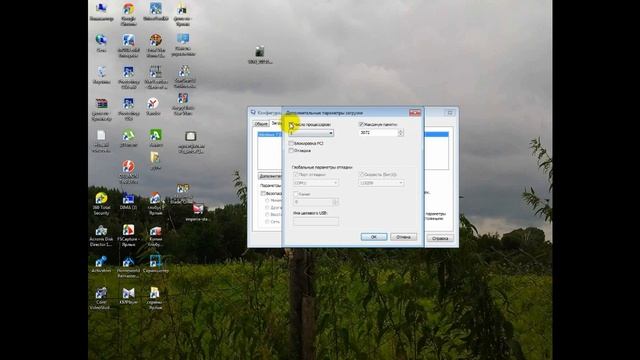Launch Acronis Disk Director from the desktop
The width and height of the screenshot is (640, 360).
[x=101, y=236]
